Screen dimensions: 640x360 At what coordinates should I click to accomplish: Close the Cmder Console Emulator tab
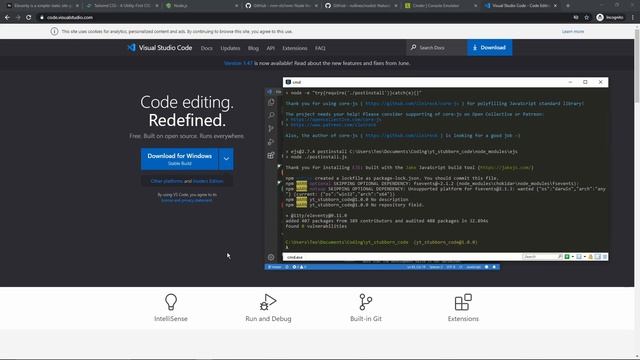coord(476,6)
